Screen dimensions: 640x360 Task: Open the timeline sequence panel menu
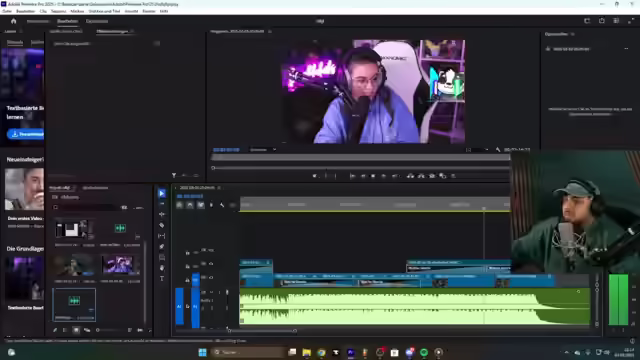point(219,188)
